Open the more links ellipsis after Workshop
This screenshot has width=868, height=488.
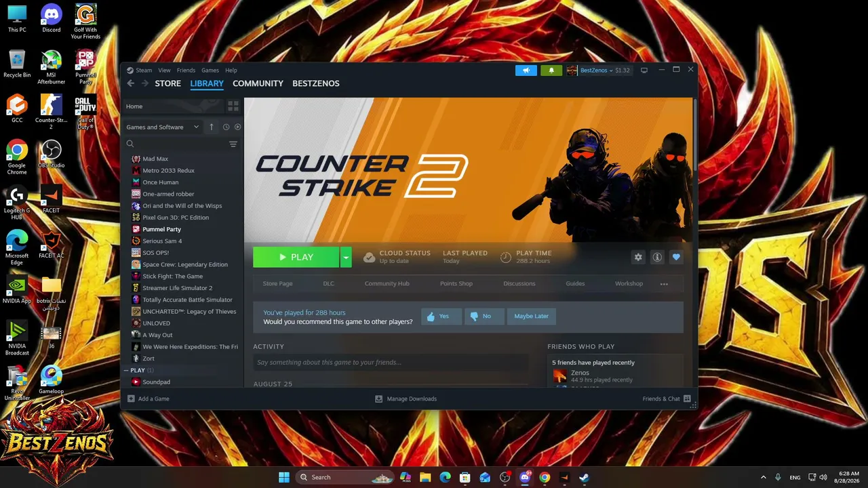pyautogui.click(x=664, y=284)
